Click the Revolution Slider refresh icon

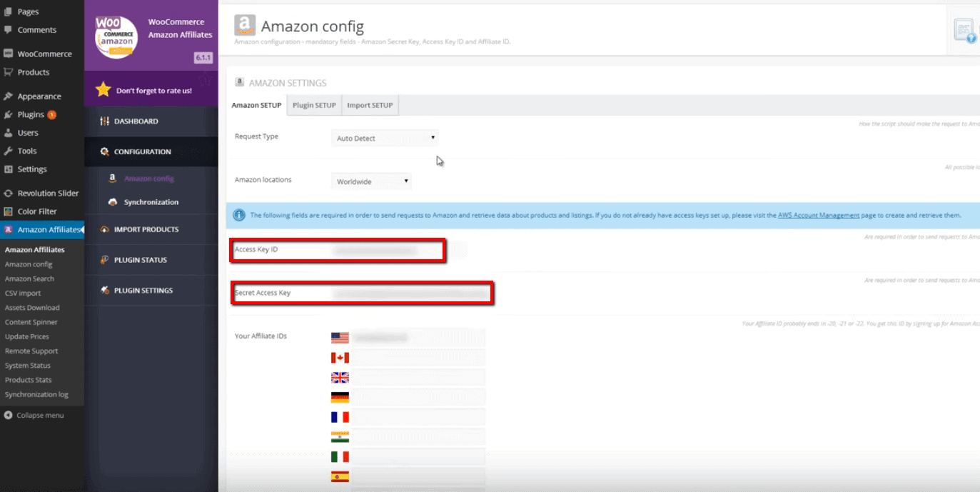[8, 193]
